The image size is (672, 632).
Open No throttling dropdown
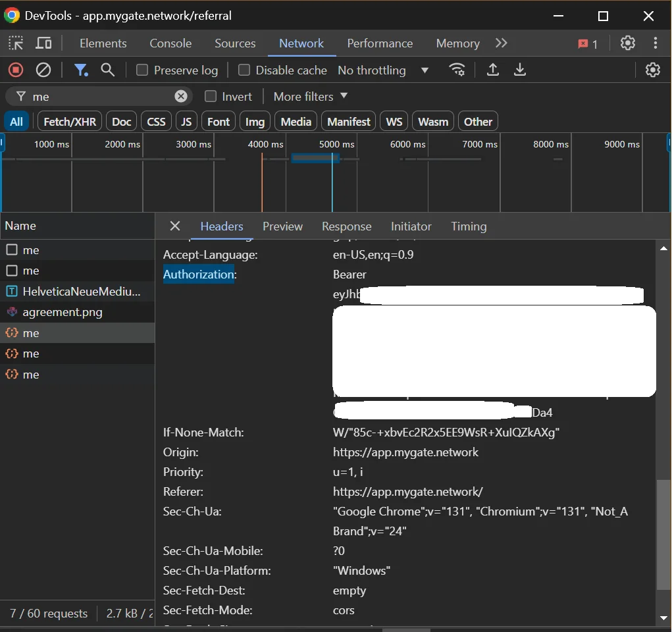pos(383,70)
